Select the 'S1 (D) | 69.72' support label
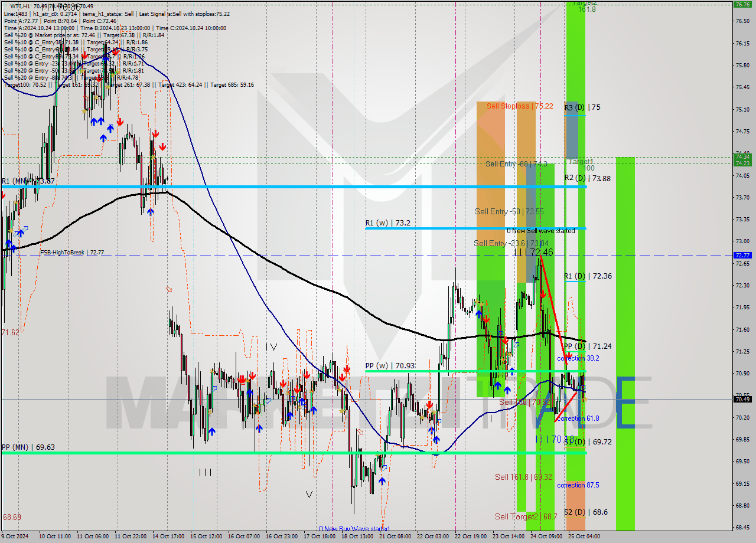This screenshot has height=543, width=756. tap(587, 441)
